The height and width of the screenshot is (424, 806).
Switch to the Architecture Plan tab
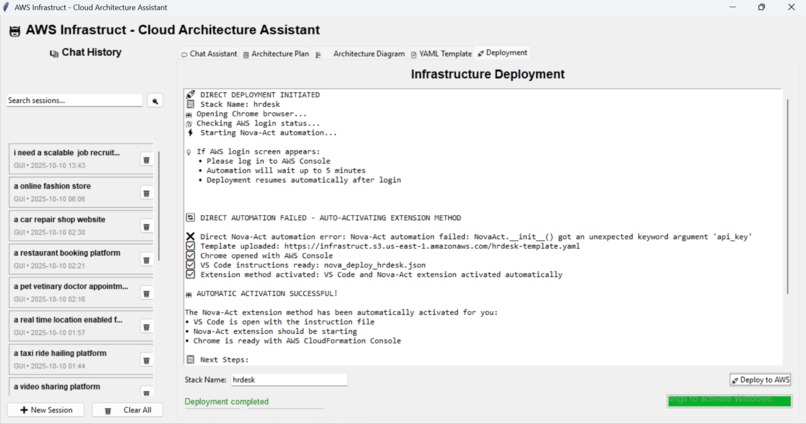[x=276, y=53]
